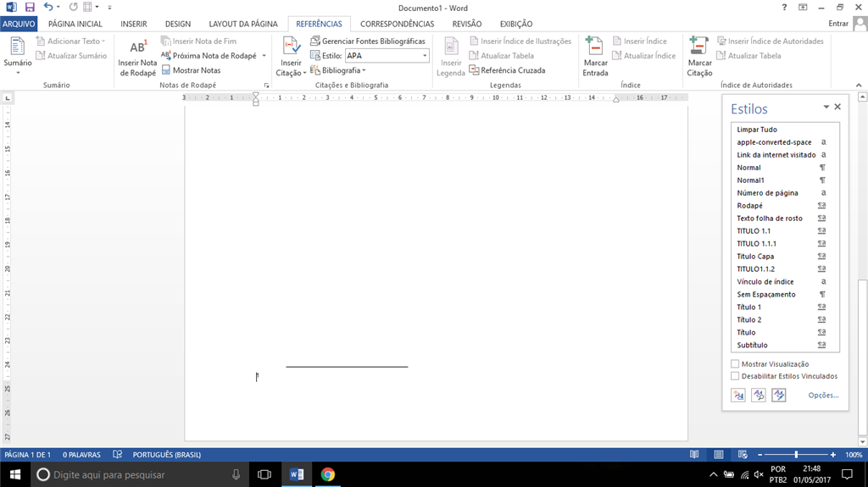Check Desabilitar Estilos Vinculados
Screen dimensions: 868x487
click(735, 376)
